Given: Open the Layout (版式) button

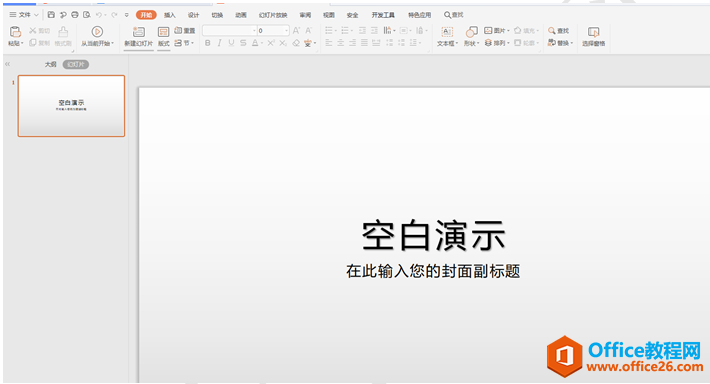Looking at the screenshot, I should coord(163,36).
